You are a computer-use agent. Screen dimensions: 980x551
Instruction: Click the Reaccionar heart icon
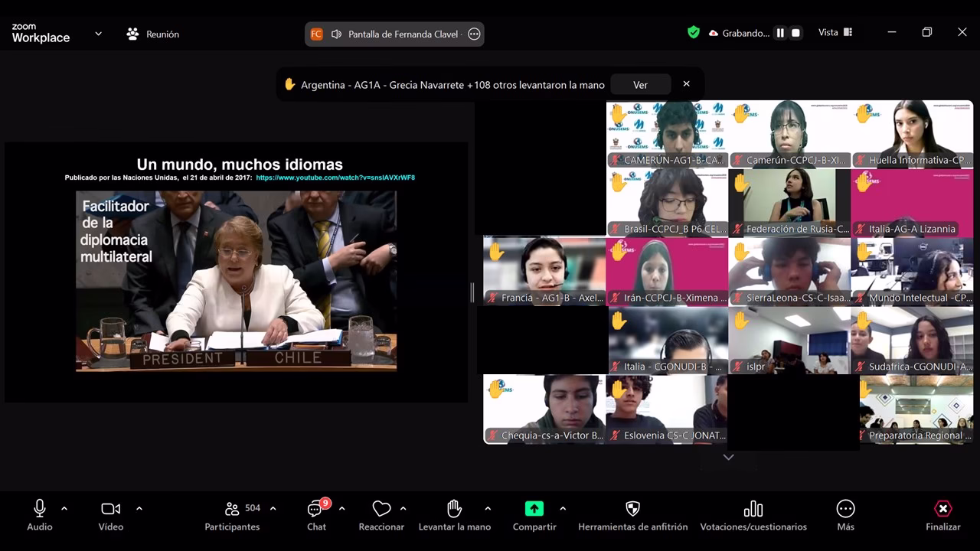(381, 509)
